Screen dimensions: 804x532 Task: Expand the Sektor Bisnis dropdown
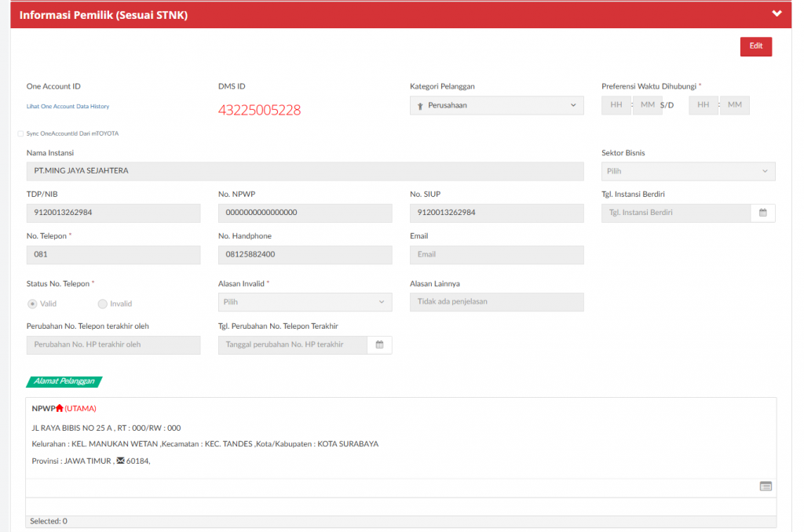point(688,171)
